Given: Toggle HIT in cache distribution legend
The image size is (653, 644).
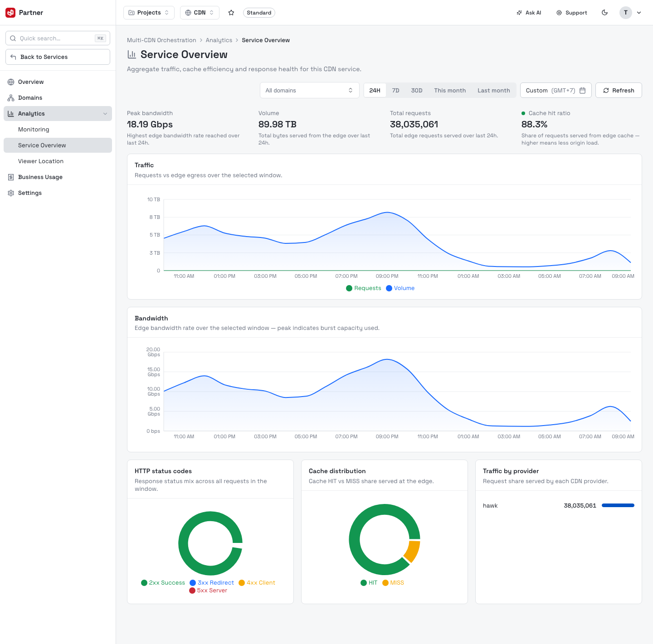Looking at the screenshot, I should 369,583.
